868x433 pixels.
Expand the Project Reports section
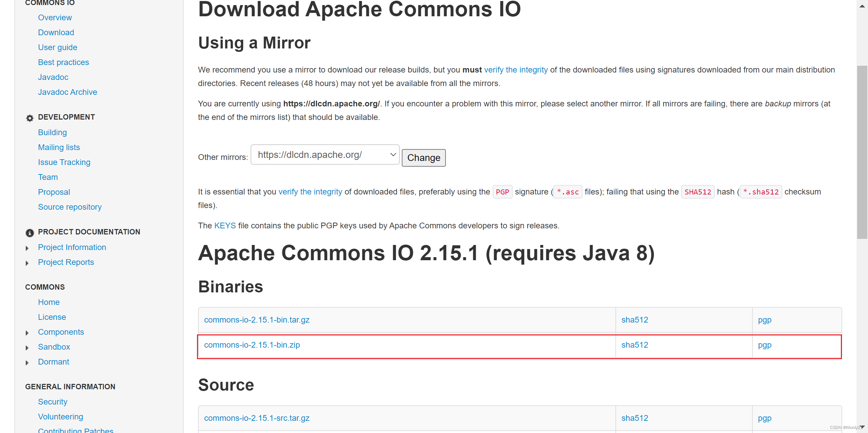[x=27, y=263]
